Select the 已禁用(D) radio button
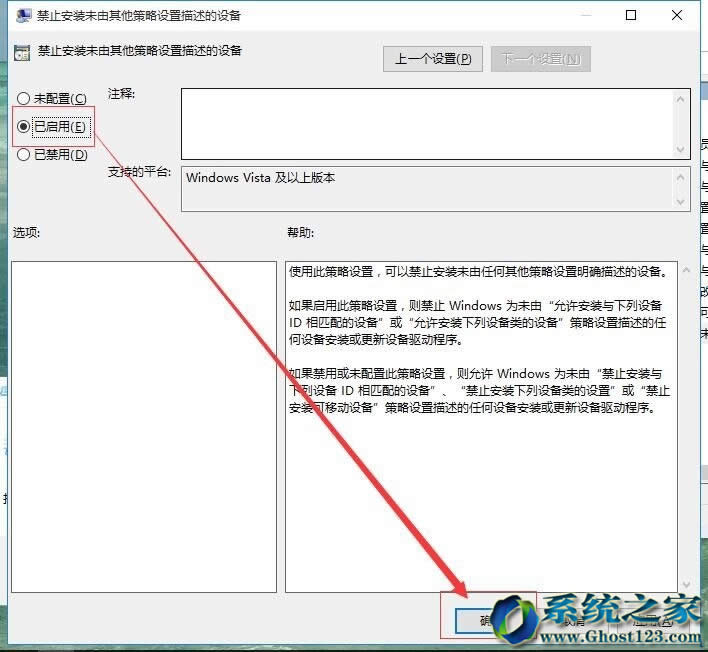The image size is (708, 652). tap(24, 154)
